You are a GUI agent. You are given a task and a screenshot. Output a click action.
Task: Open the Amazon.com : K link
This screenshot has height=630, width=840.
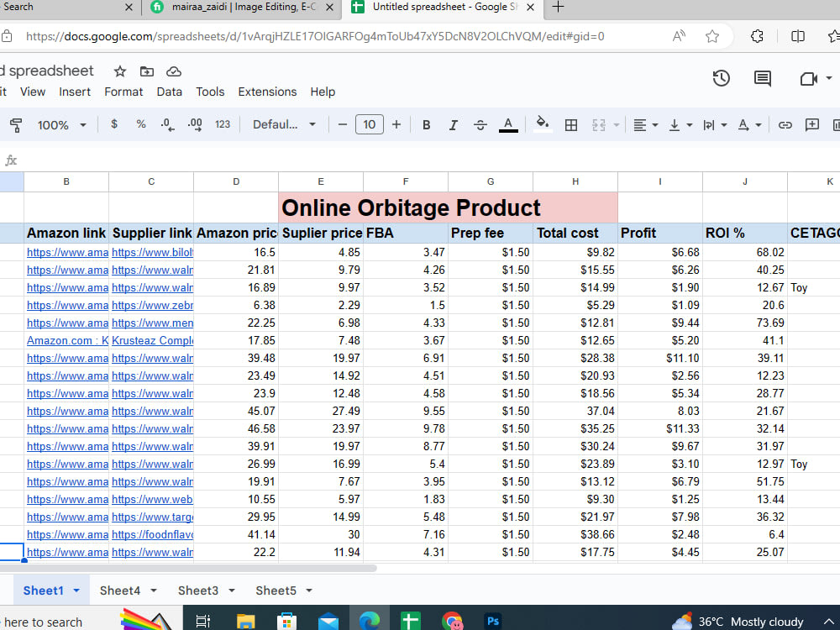(x=67, y=340)
